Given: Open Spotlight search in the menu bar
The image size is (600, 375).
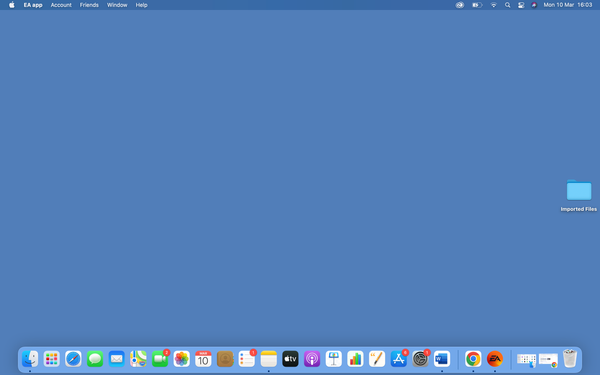Looking at the screenshot, I should pyautogui.click(x=507, y=5).
